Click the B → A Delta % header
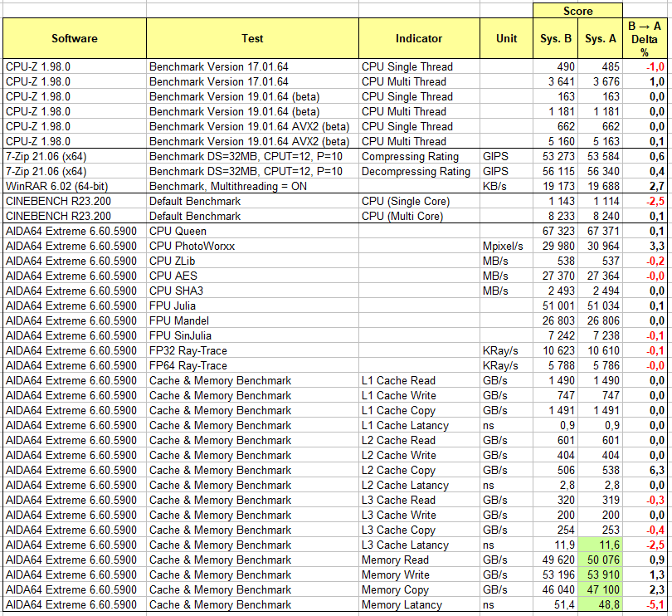 pos(645,38)
